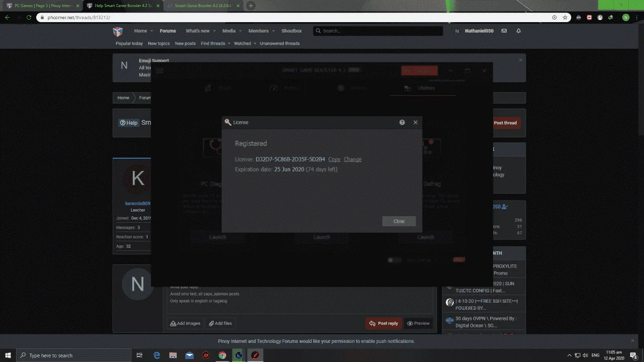This screenshot has width=644, height=362.
Task: Open the conversations envelope icon
Action: [x=504, y=31]
